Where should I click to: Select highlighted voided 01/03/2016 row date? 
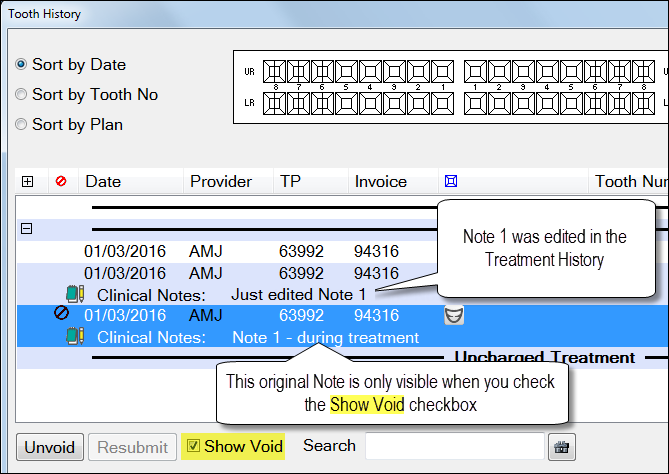125,315
